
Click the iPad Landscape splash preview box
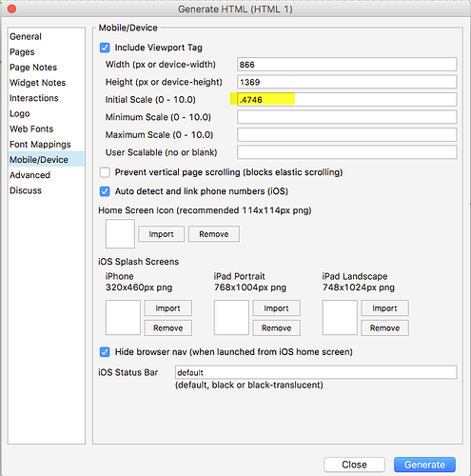(x=340, y=318)
